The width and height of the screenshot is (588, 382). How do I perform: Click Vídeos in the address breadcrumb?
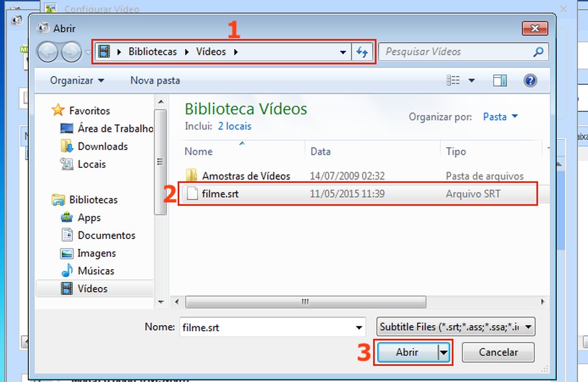pyautogui.click(x=211, y=51)
